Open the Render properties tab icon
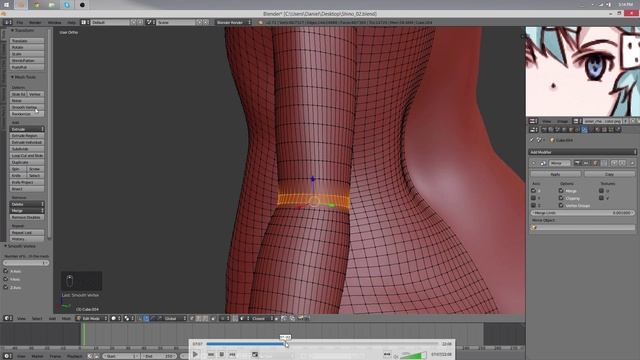 [x=544, y=130]
